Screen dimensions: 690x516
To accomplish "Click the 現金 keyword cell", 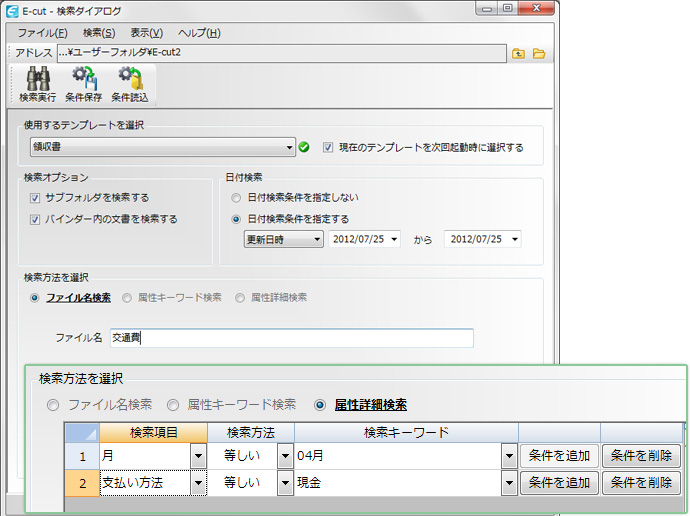I will click(398, 483).
